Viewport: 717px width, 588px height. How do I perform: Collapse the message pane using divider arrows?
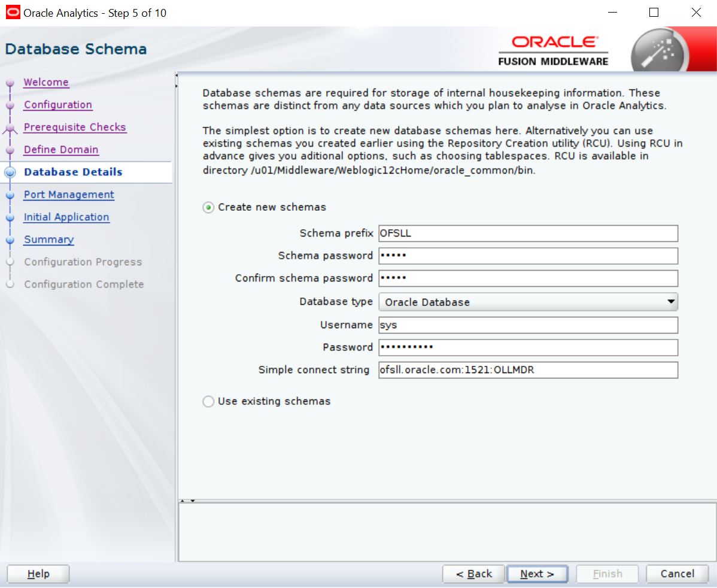(193, 501)
